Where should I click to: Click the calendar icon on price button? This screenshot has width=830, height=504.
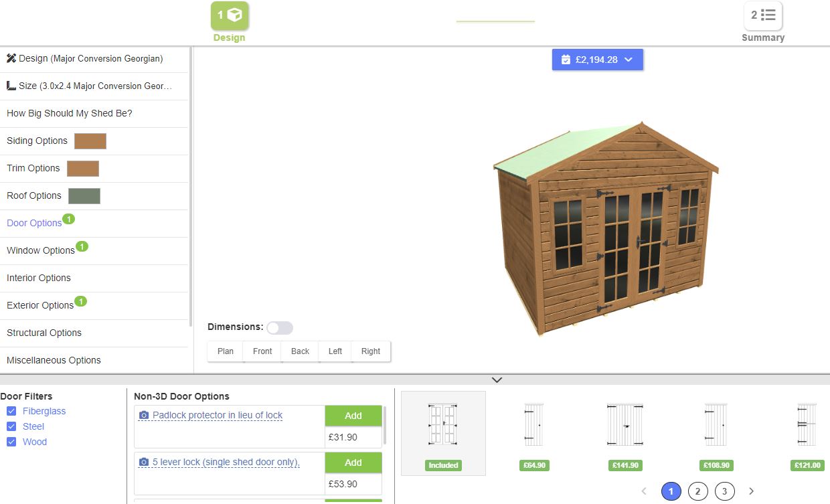tap(566, 60)
